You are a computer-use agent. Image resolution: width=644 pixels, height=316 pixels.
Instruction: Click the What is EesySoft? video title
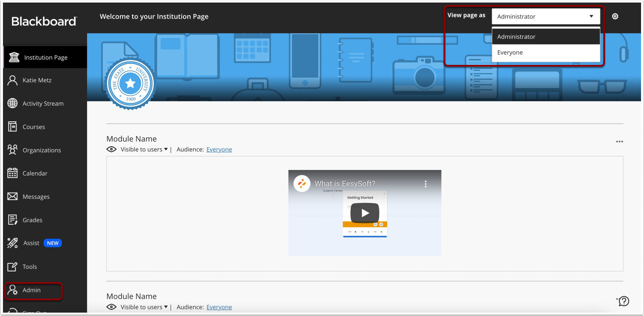345,184
